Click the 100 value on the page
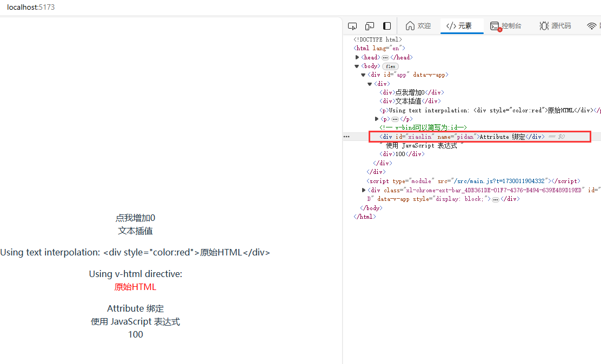Image resolution: width=601 pixels, height=364 pixels. (135, 334)
